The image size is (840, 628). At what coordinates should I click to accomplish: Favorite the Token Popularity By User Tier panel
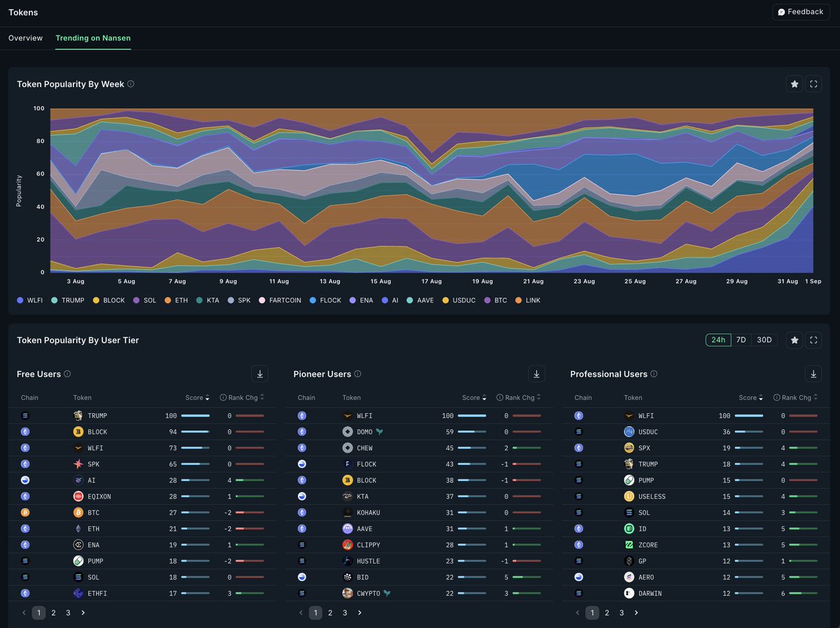(x=794, y=340)
